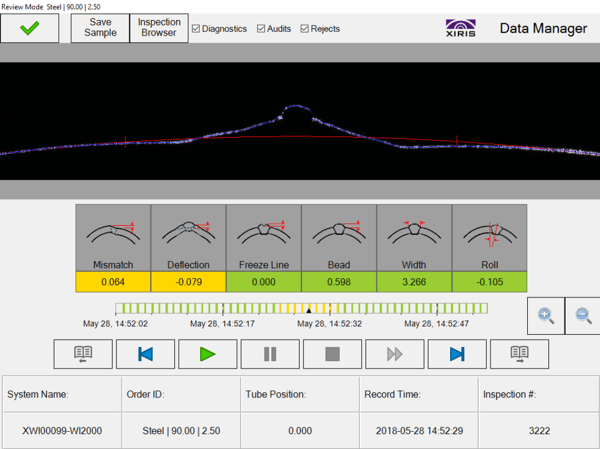Screen dimensions: 600x449
Task: Click the weld profile image display
Action: (300, 121)
